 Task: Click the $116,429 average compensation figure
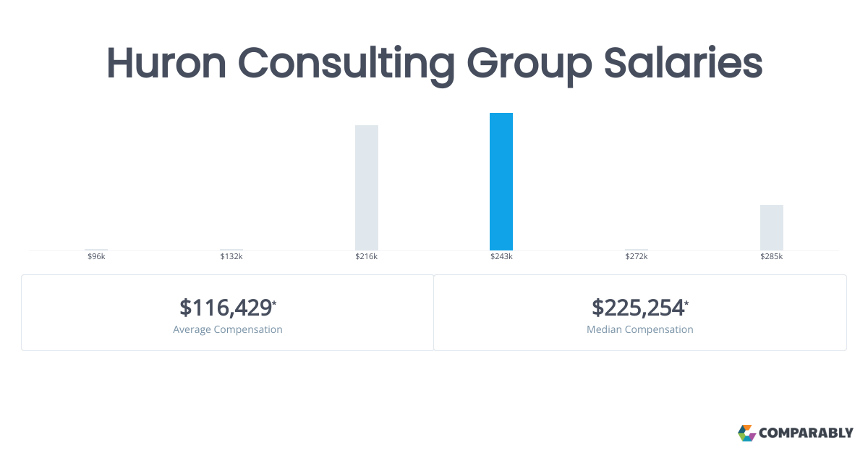pyautogui.click(x=226, y=308)
